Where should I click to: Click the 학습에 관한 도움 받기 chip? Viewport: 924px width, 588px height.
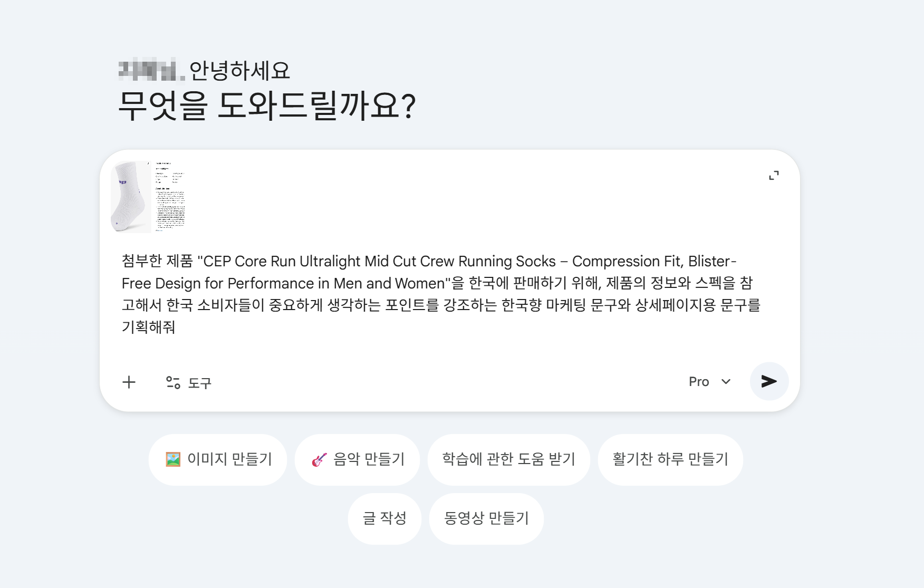(508, 459)
